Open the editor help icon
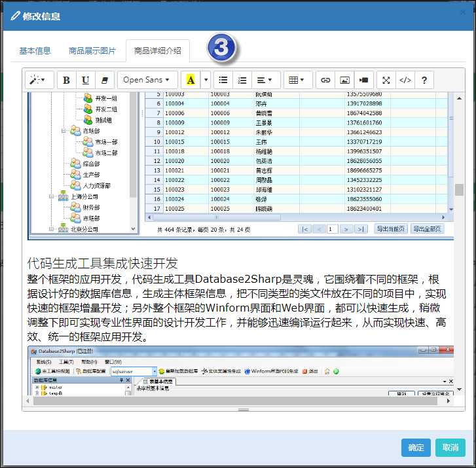This screenshot has width=476, height=468. 424,80
